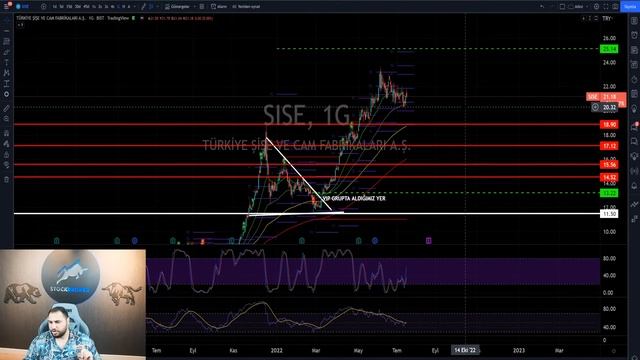Open the bottom-right time axis settings gear

point(613,351)
